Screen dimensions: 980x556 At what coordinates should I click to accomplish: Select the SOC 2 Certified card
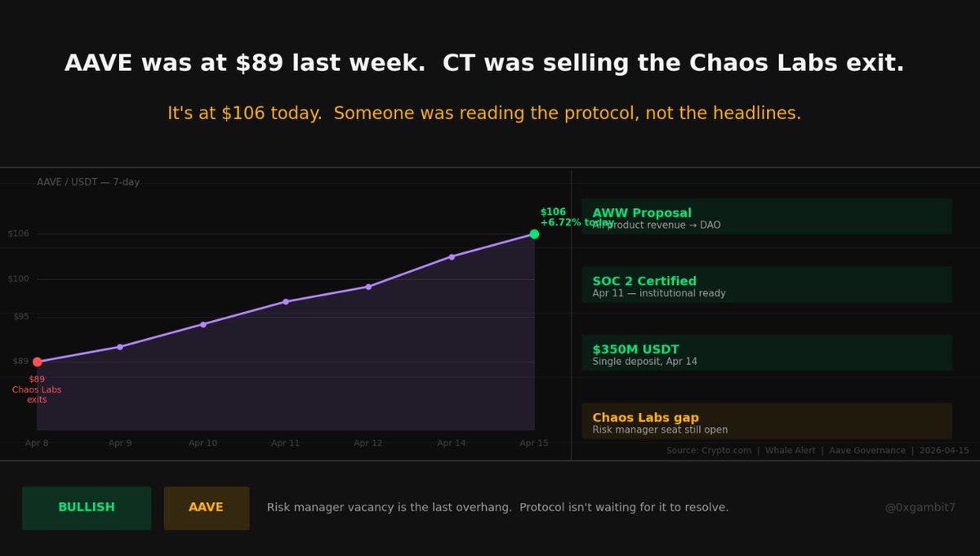(x=766, y=285)
